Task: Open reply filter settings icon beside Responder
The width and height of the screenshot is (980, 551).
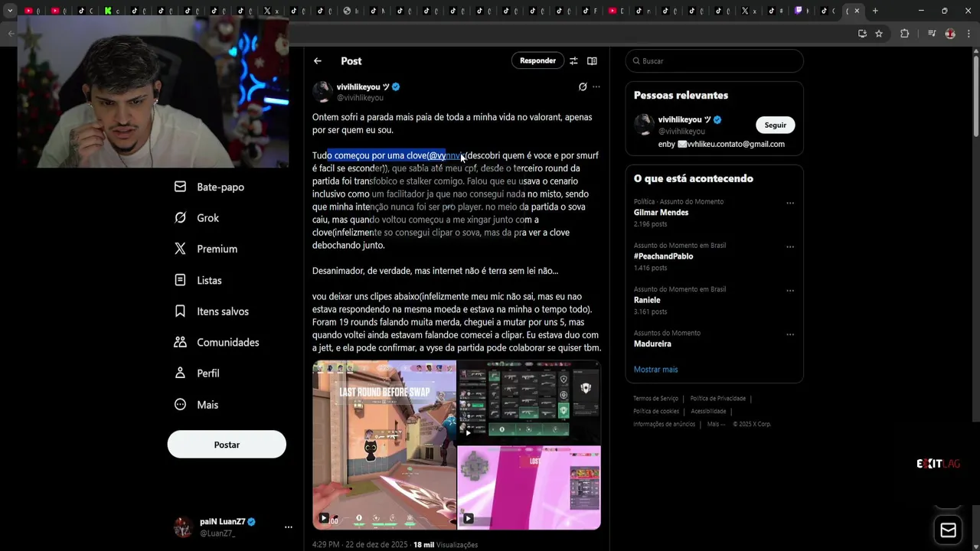Action: tap(573, 61)
